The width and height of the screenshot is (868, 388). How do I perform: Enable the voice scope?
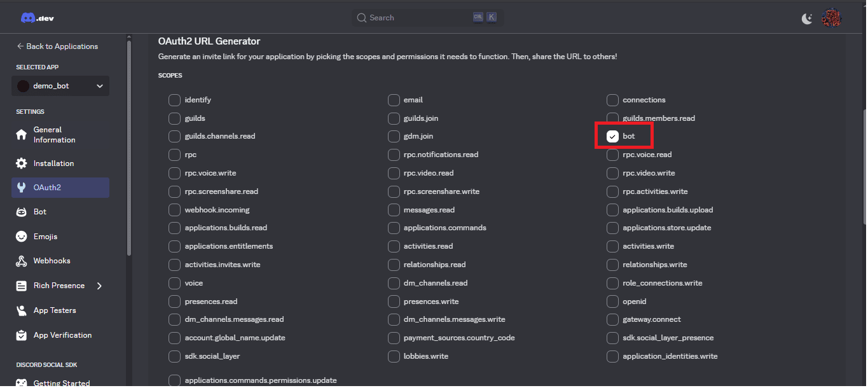[174, 283]
